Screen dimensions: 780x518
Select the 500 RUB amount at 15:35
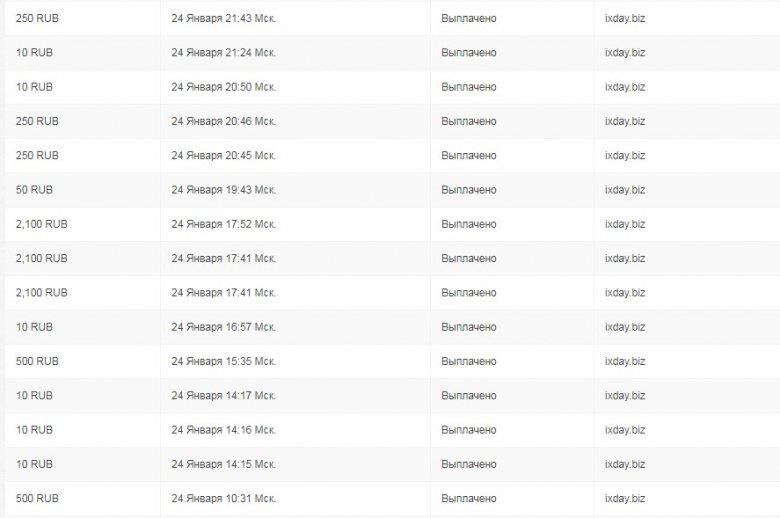pos(37,362)
